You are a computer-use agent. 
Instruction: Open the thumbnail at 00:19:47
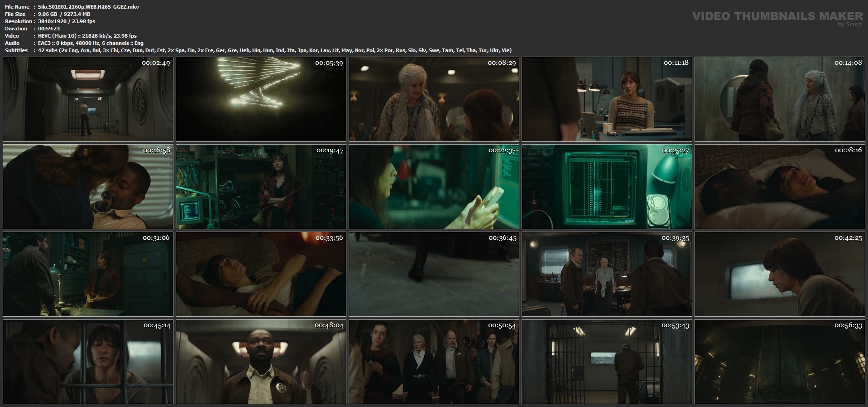[261, 187]
